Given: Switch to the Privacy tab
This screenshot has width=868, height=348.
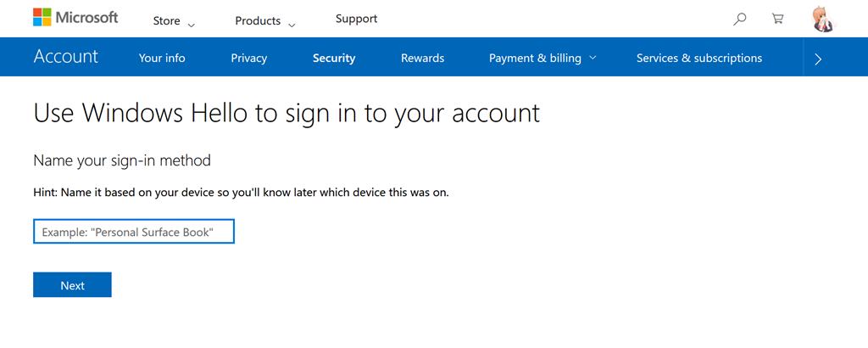Looking at the screenshot, I should coord(248,59).
